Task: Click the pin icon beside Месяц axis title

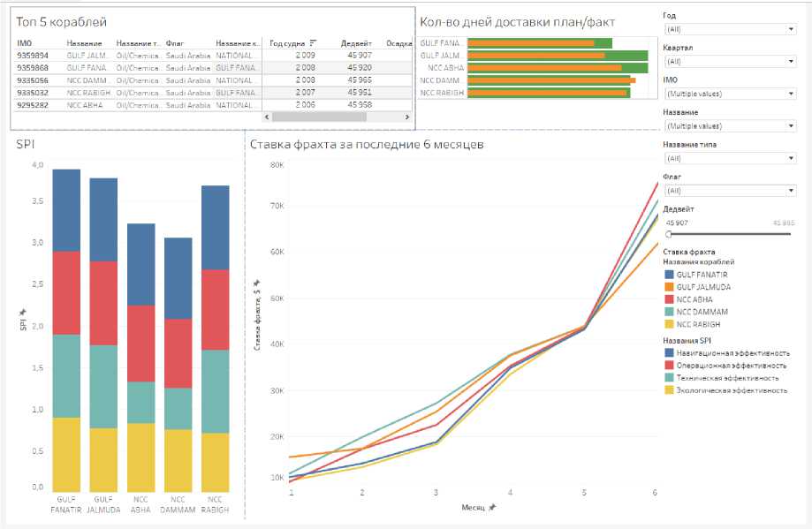Action: [492, 507]
